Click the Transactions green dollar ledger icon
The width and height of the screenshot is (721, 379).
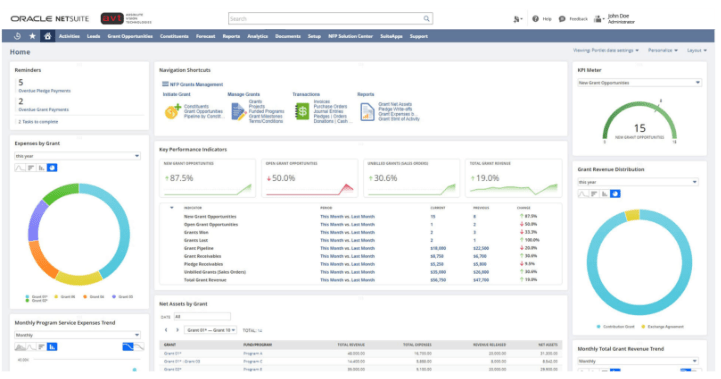click(302, 111)
